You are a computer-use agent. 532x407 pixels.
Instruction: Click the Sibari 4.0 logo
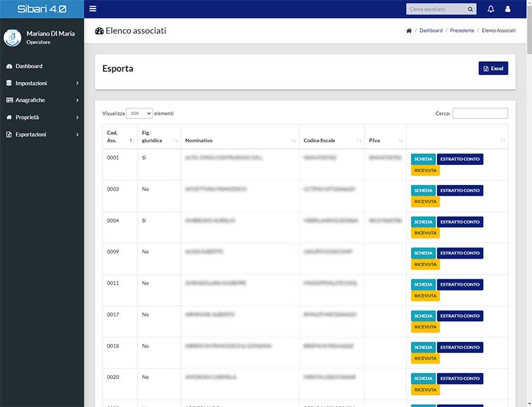coord(42,9)
